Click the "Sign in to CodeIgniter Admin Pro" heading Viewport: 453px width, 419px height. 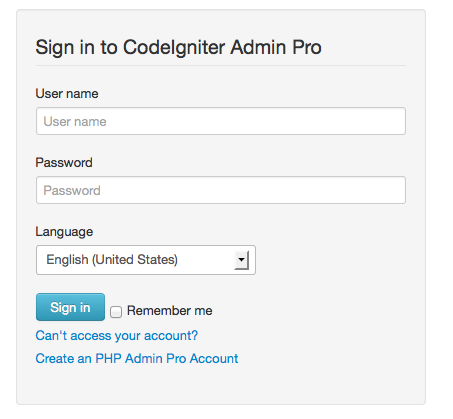coord(178,47)
